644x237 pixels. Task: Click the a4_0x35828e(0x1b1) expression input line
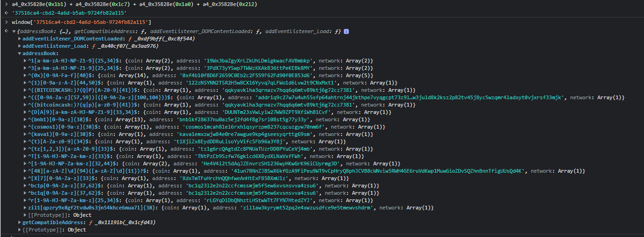point(134,4)
